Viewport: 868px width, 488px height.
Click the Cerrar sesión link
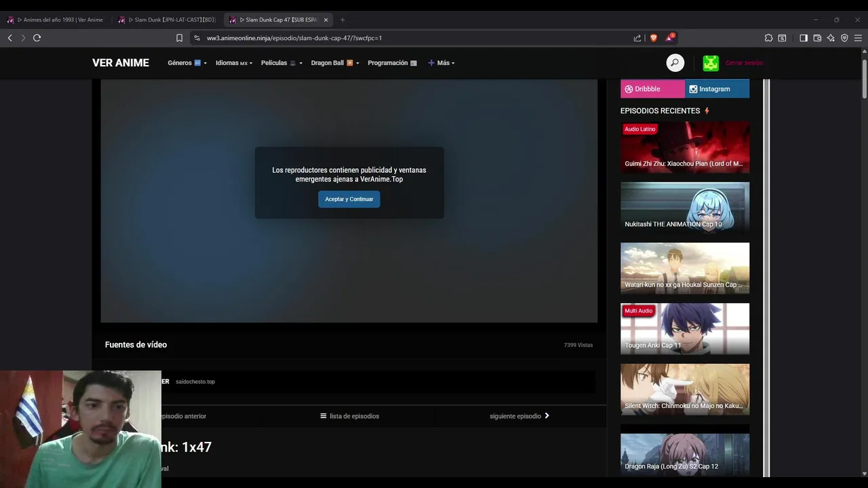(x=744, y=63)
